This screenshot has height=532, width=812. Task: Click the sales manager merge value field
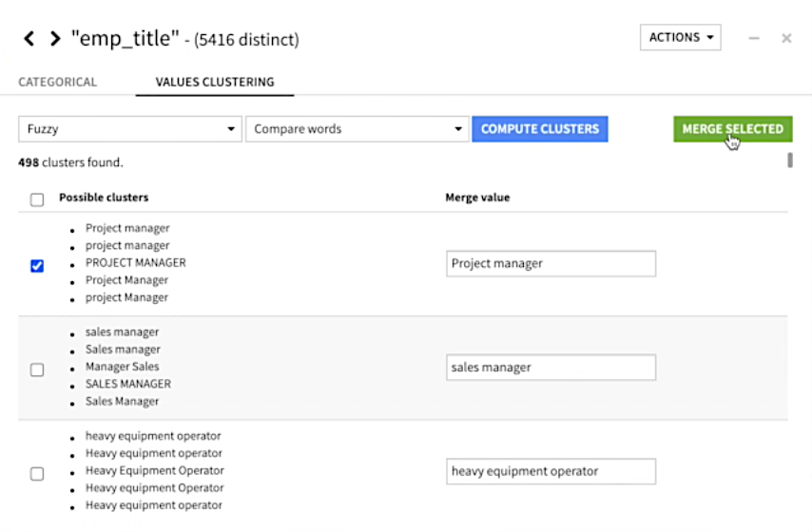pos(551,368)
